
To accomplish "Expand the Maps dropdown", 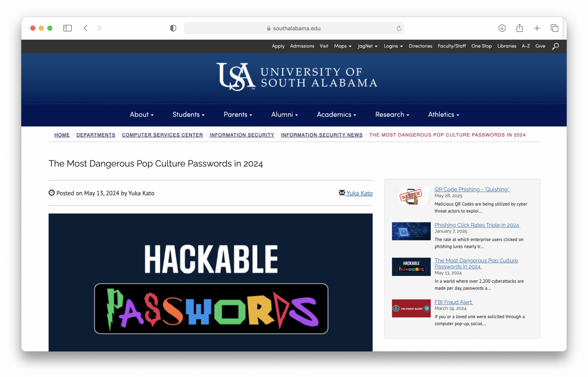I will (343, 46).
